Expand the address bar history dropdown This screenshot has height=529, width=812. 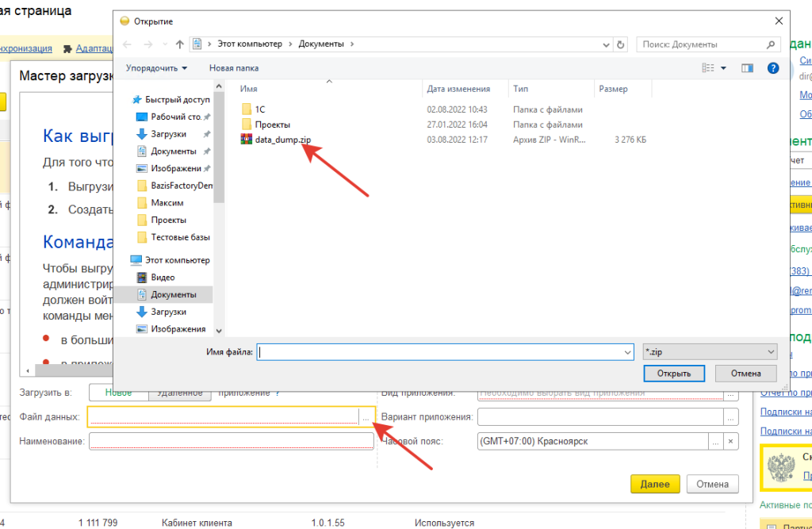coord(606,44)
